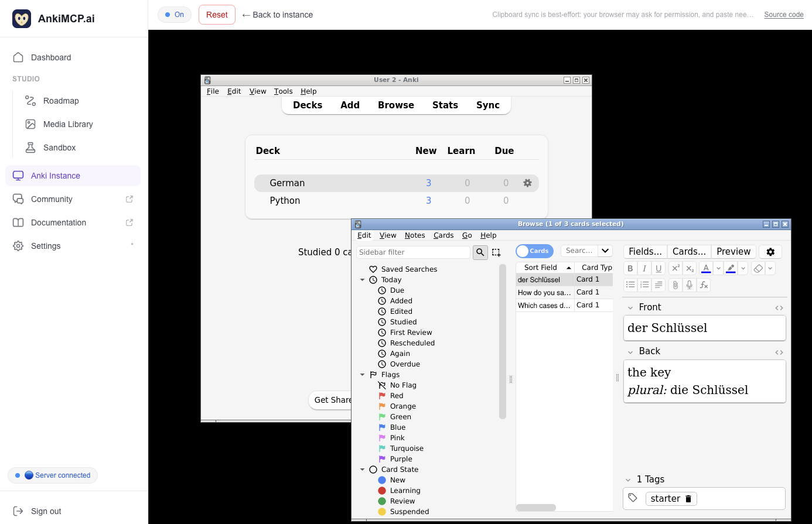
Task: Filter by Red flag
Action: 397,396
